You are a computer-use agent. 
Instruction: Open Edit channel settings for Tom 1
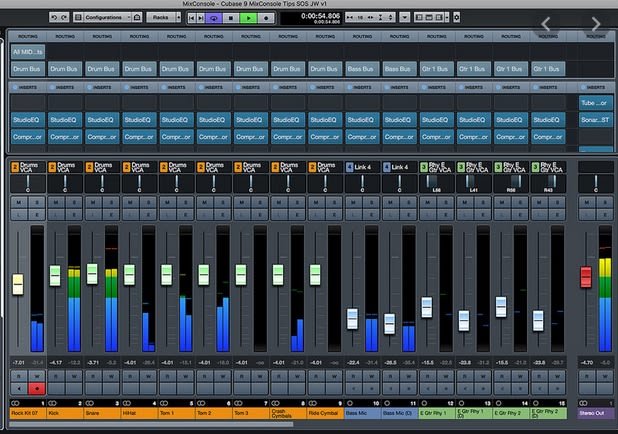tap(186, 215)
